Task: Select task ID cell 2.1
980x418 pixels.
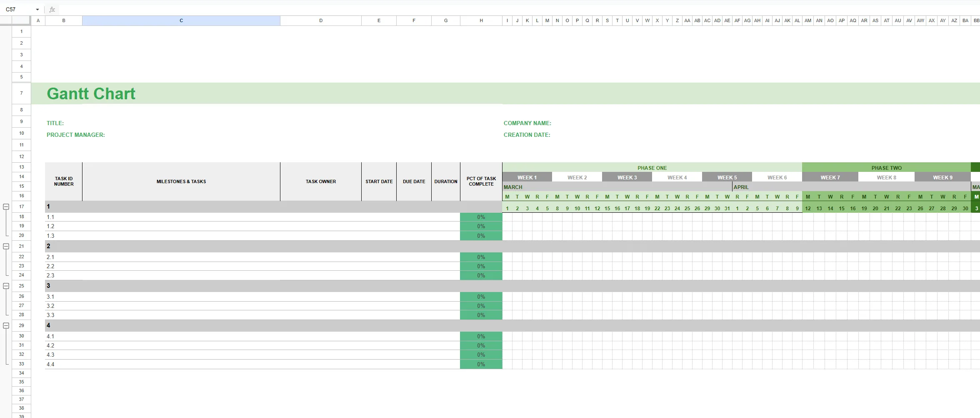Action: [x=64, y=257]
